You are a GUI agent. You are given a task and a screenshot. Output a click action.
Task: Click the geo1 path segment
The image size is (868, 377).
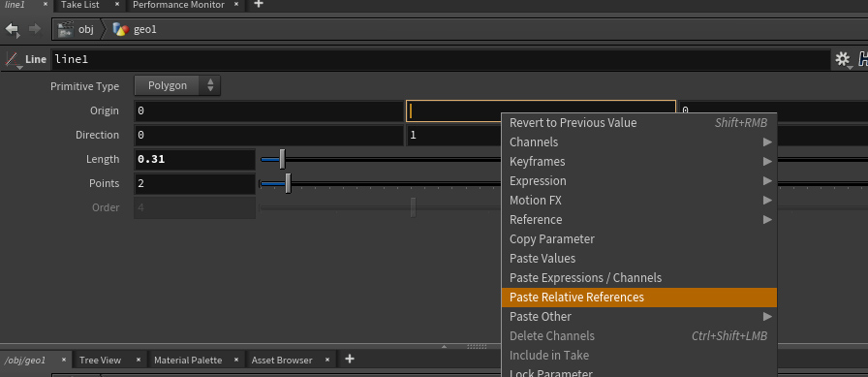point(145,29)
